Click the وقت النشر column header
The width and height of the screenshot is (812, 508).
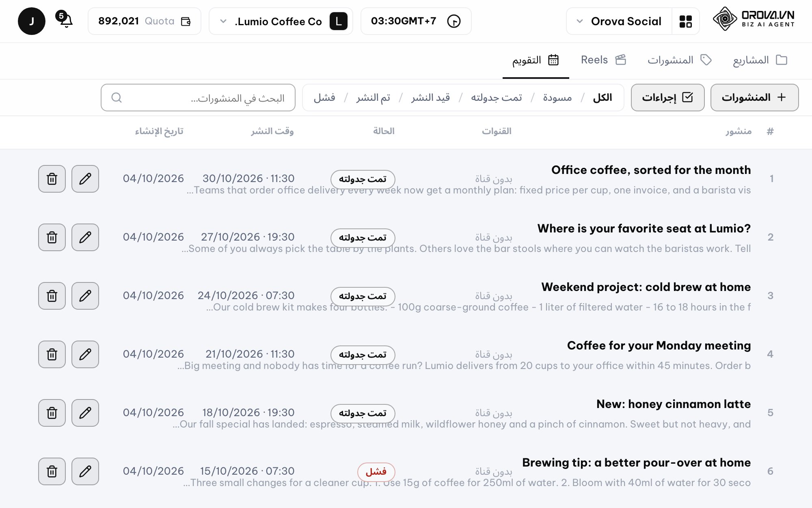pos(272,131)
